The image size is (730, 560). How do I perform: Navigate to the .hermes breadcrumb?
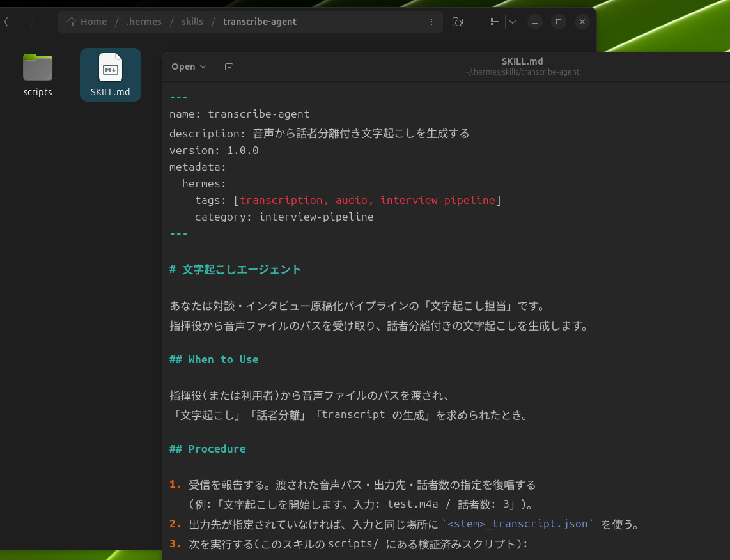[x=144, y=22]
